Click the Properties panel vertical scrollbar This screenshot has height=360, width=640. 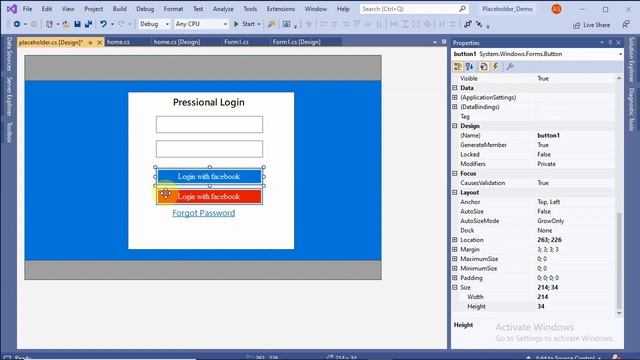tap(619, 261)
